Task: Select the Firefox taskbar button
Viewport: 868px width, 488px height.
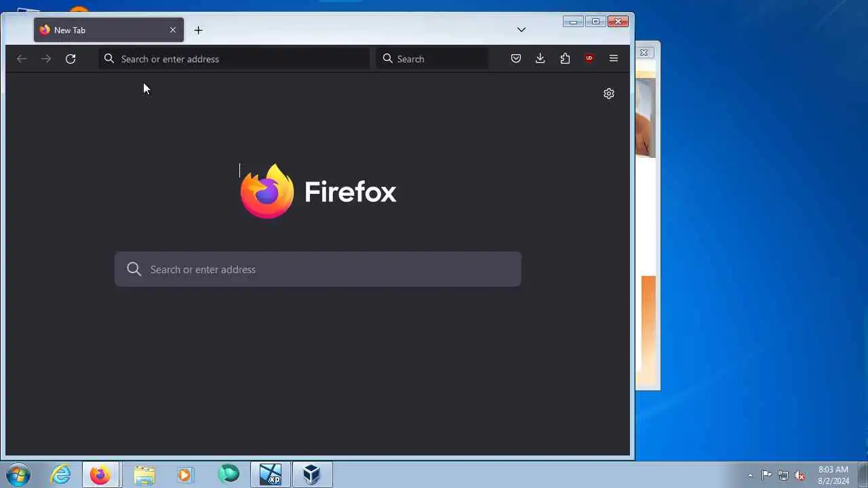Action: pyautogui.click(x=101, y=474)
